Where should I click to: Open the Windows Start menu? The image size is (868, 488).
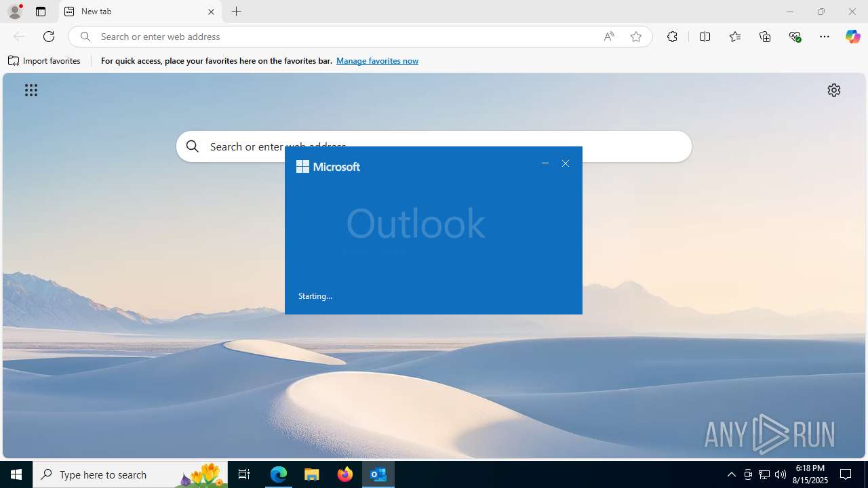point(16,474)
